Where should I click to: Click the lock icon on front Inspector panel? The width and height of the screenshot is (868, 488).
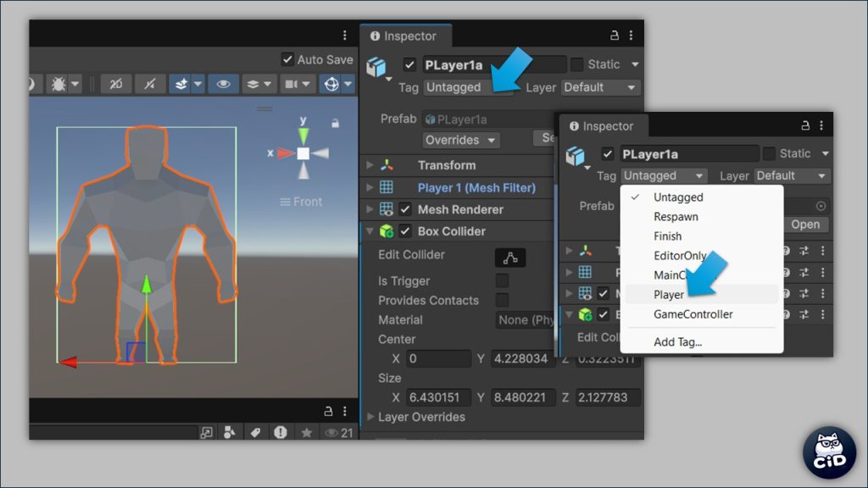point(805,125)
